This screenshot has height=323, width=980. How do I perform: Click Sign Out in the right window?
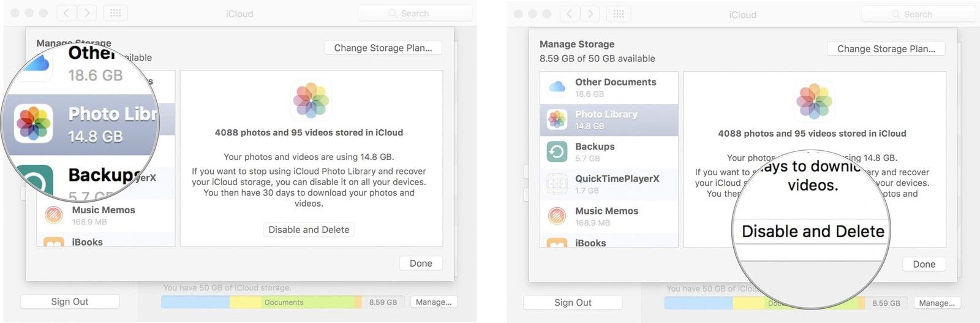(x=573, y=302)
